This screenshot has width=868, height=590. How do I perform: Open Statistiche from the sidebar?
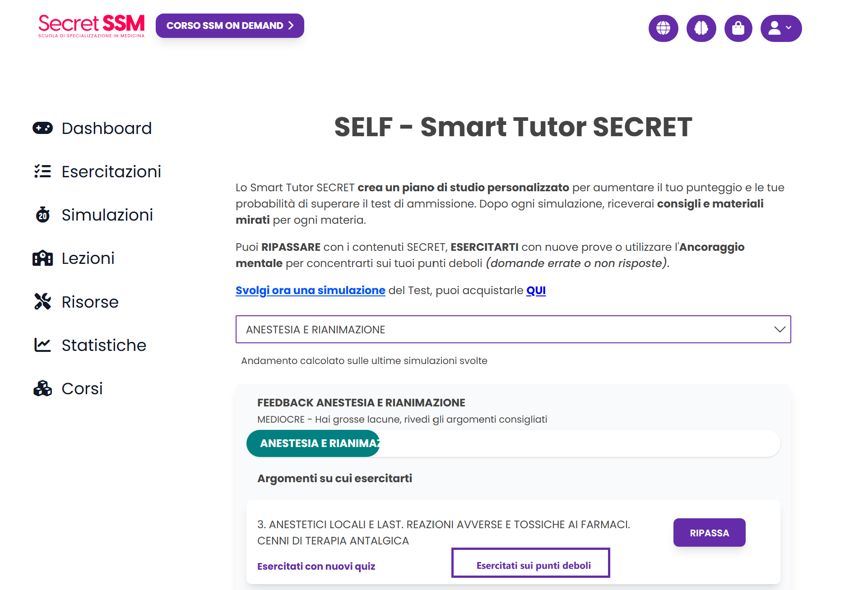[103, 345]
